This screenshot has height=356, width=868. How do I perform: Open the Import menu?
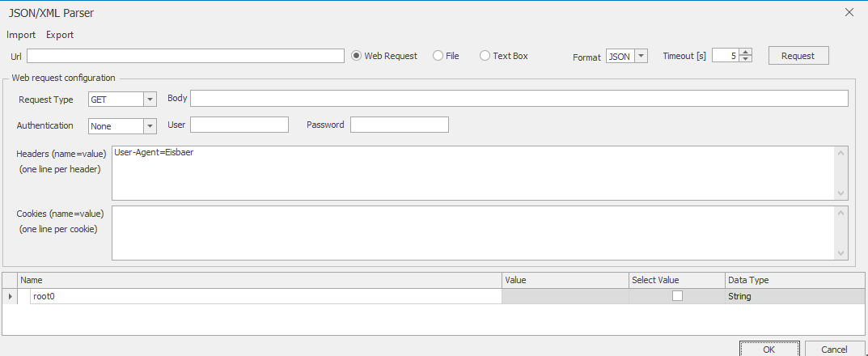click(21, 35)
